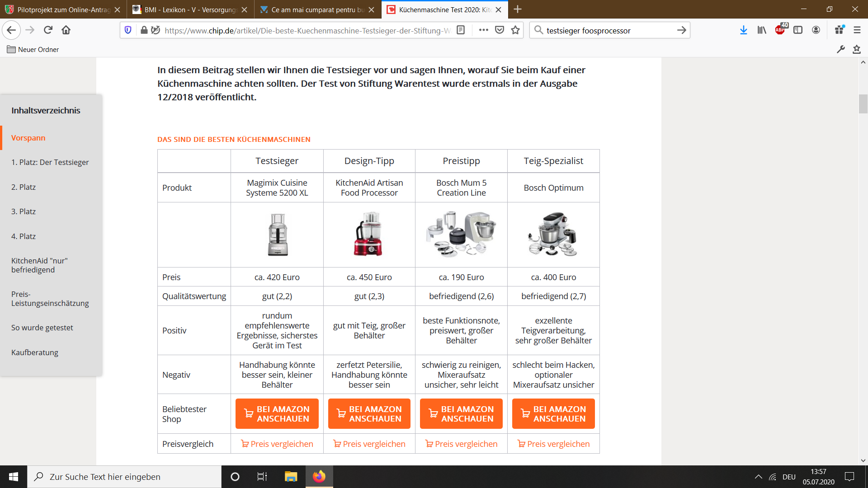The width and height of the screenshot is (868, 488).
Task: Close the Pilotprojekt zum Online-Antrag tab
Action: 118,9
